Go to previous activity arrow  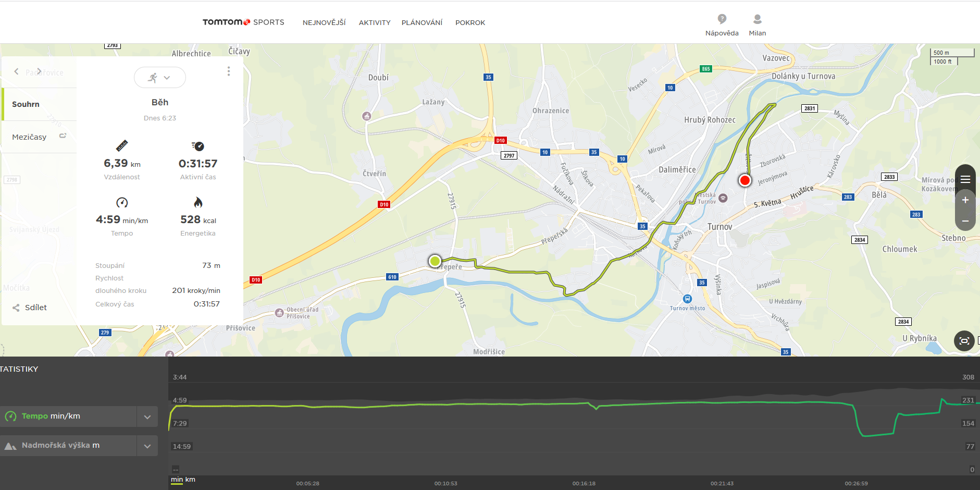(17, 71)
